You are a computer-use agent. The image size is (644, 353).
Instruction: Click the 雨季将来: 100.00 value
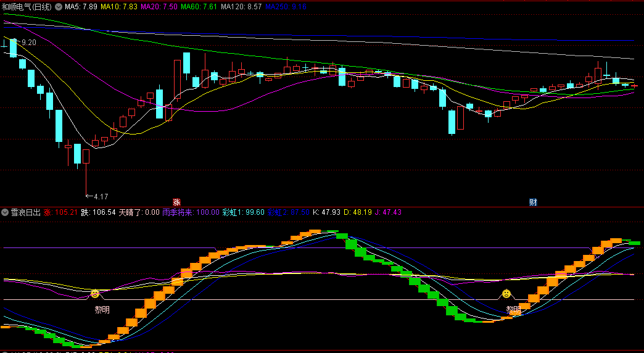click(x=191, y=212)
